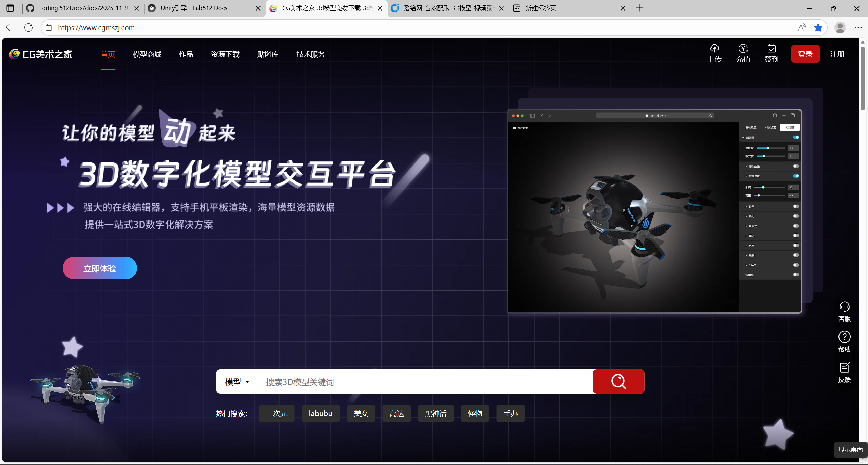Click the blue favorites star in address bar

[818, 27]
